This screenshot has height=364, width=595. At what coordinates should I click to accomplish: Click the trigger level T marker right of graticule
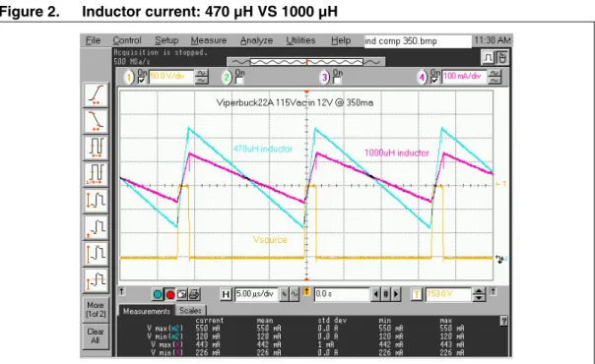point(501,184)
